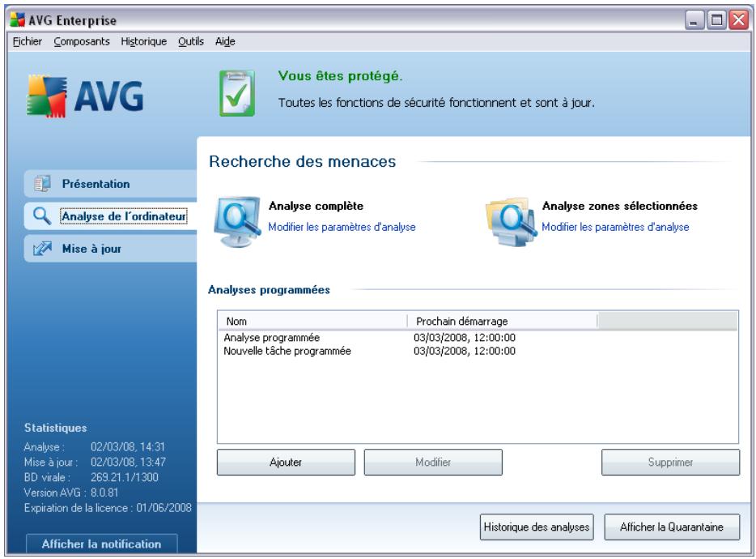
Task: Sort by Prochain démarrage column header
Action: 503,321
